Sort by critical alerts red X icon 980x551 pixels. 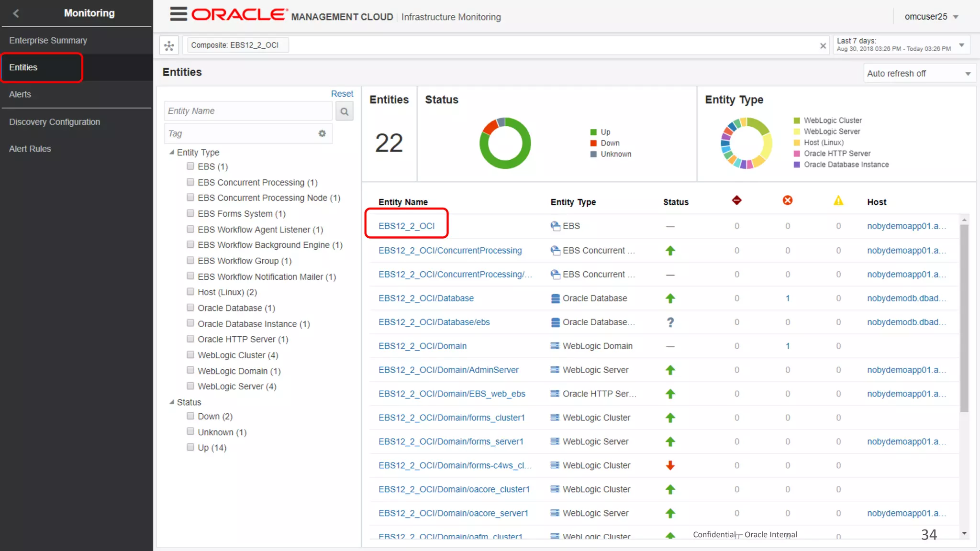(788, 200)
